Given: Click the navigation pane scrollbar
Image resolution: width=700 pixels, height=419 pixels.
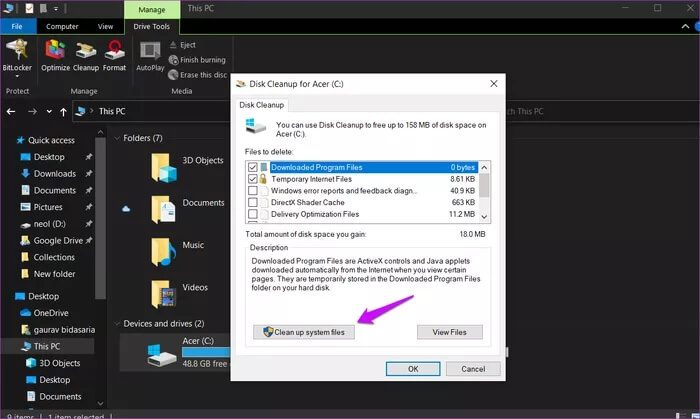Looking at the screenshot, I should pos(100,219).
